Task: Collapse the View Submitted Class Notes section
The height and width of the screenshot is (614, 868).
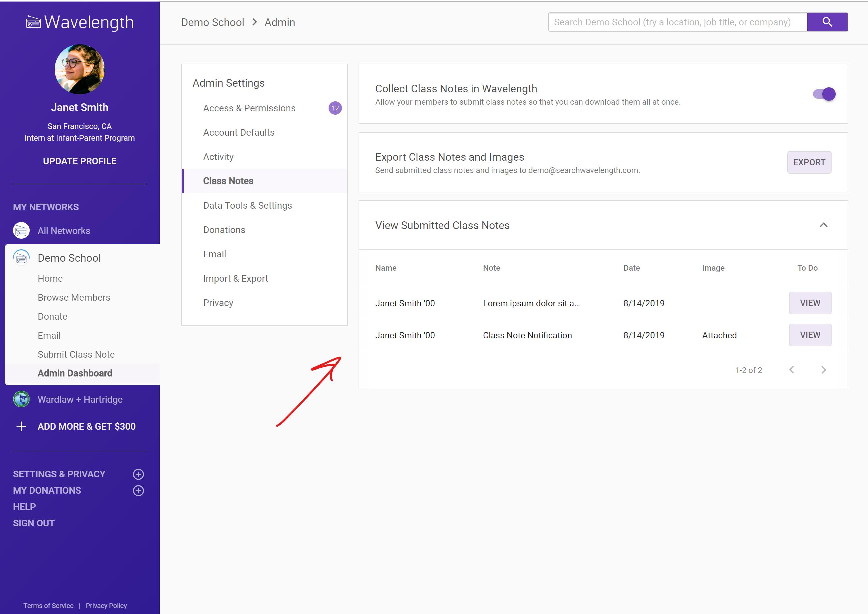Action: coord(823,225)
